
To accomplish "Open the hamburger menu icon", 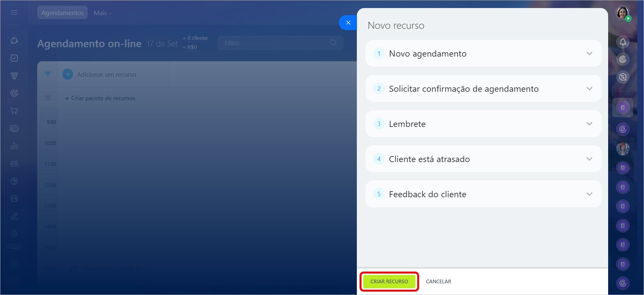I will [14, 13].
